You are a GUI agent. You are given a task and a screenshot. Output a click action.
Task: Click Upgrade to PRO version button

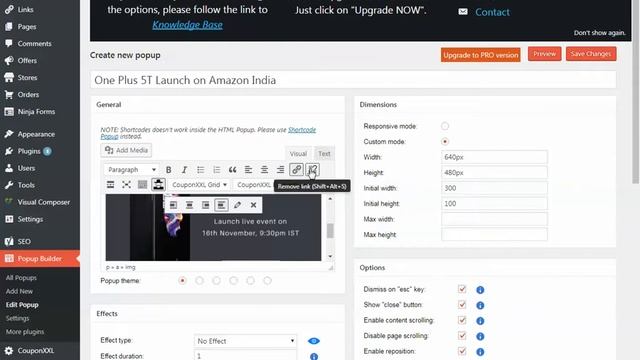[480, 55]
